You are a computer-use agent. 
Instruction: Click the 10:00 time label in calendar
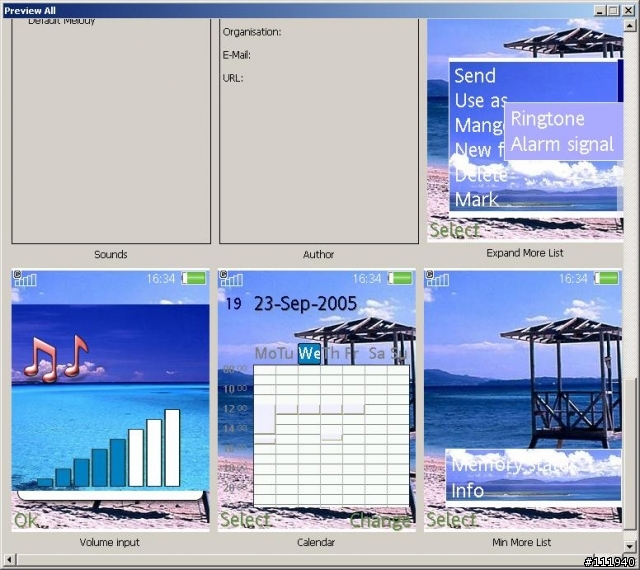235,389
